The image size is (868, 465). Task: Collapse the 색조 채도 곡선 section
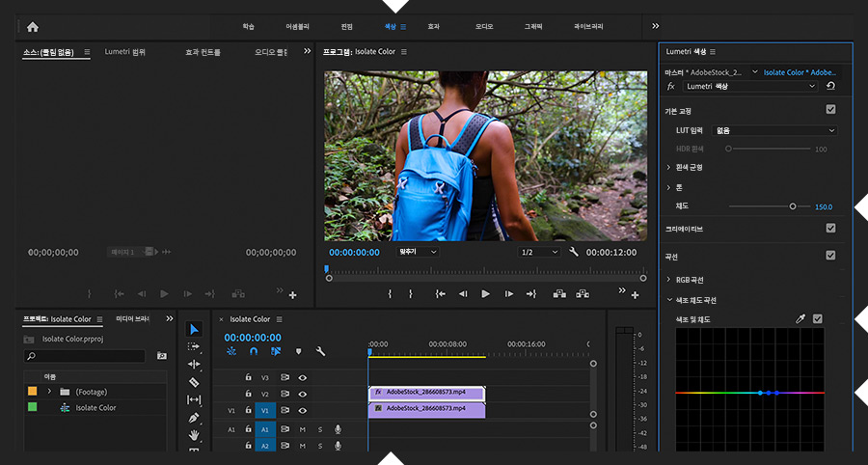tap(668, 300)
